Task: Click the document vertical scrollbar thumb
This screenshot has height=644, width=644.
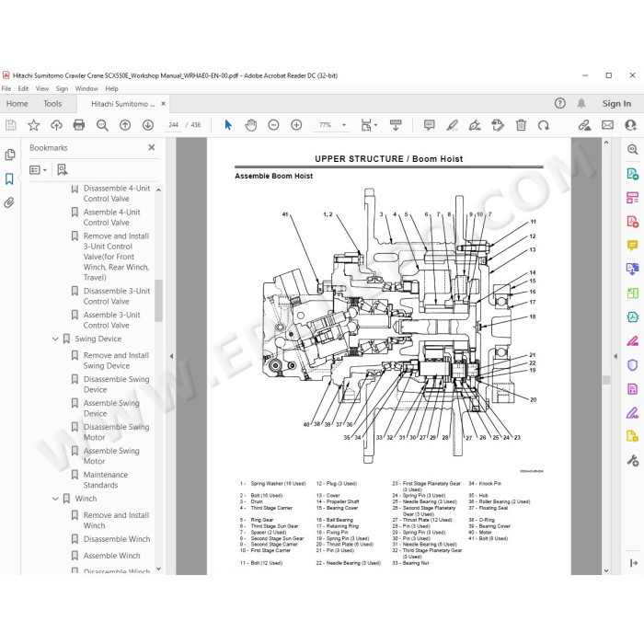Action: click(606, 380)
